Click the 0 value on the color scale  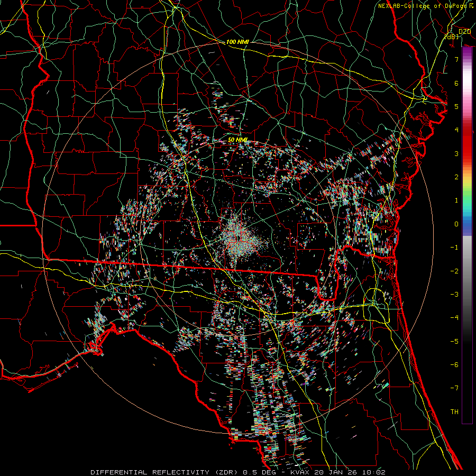pyautogui.click(x=456, y=224)
